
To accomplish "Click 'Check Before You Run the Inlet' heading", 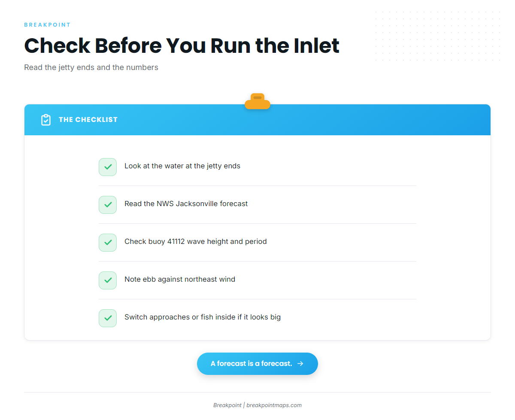I will click(182, 46).
